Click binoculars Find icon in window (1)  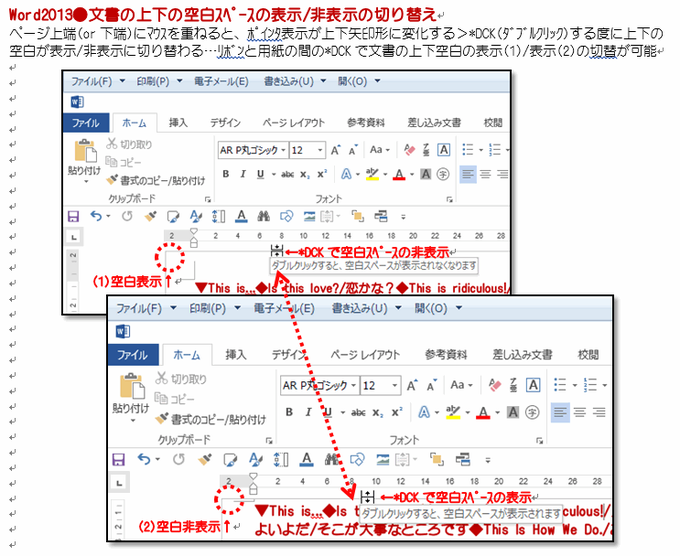click(263, 216)
